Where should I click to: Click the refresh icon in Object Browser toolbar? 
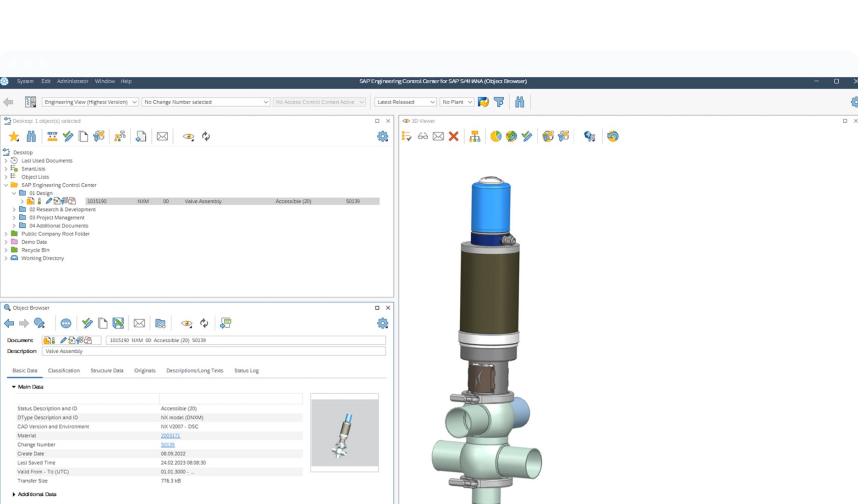[204, 323]
